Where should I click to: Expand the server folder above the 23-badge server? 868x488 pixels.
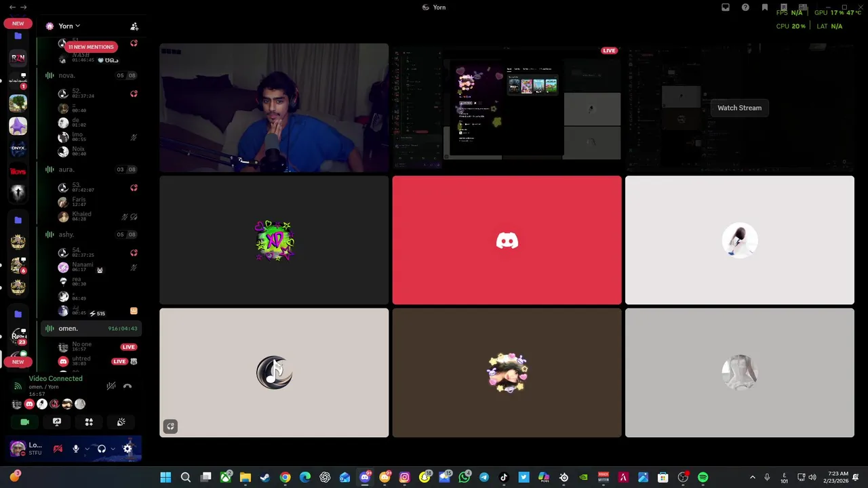(18, 314)
